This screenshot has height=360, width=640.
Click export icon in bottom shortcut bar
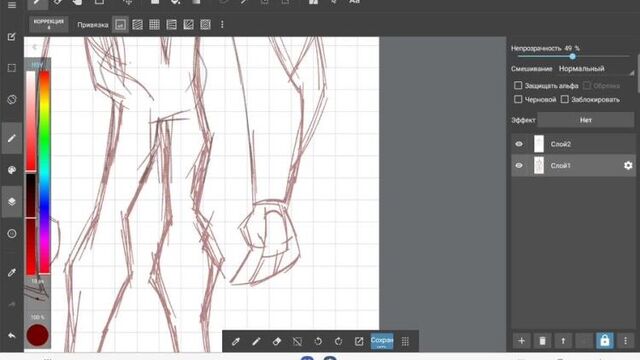(x=359, y=341)
